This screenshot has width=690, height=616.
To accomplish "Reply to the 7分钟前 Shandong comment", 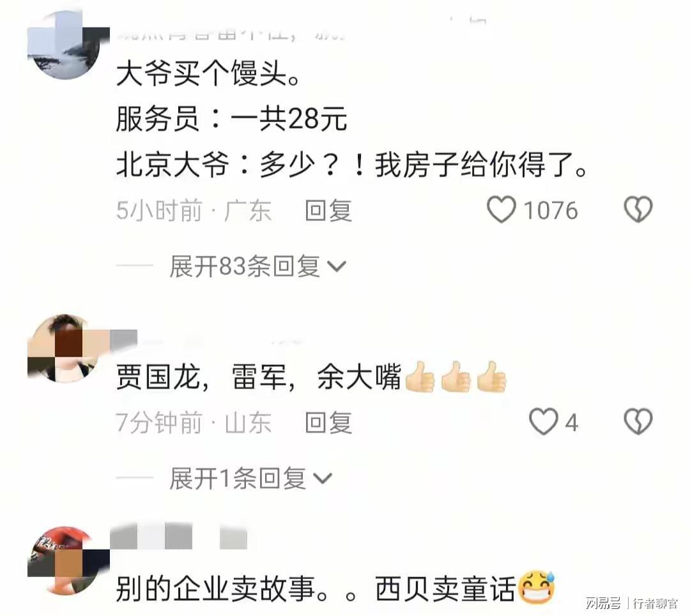I will tap(328, 422).
